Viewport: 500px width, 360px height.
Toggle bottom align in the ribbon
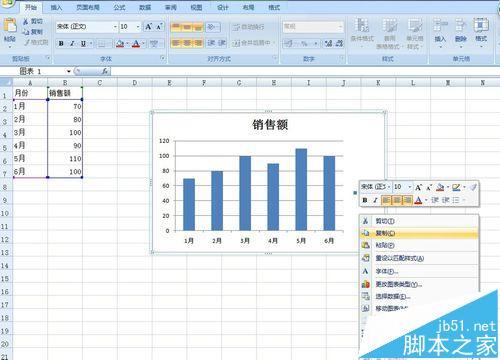198,27
